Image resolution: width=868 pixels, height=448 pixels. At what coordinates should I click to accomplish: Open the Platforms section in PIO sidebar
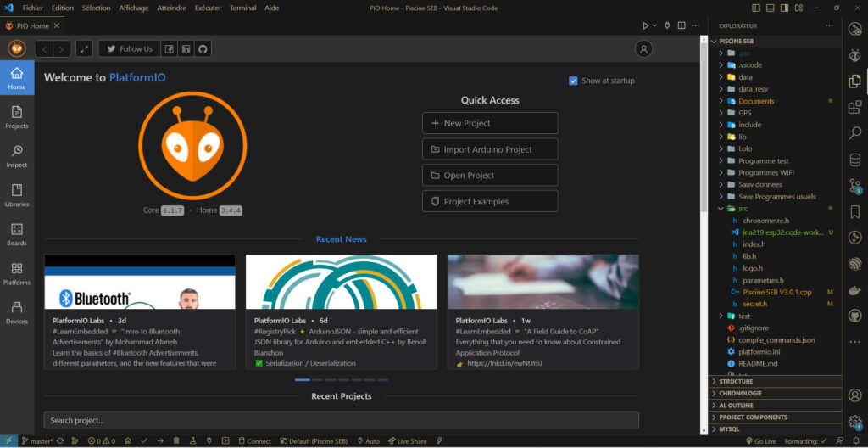(x=17, y=274)
